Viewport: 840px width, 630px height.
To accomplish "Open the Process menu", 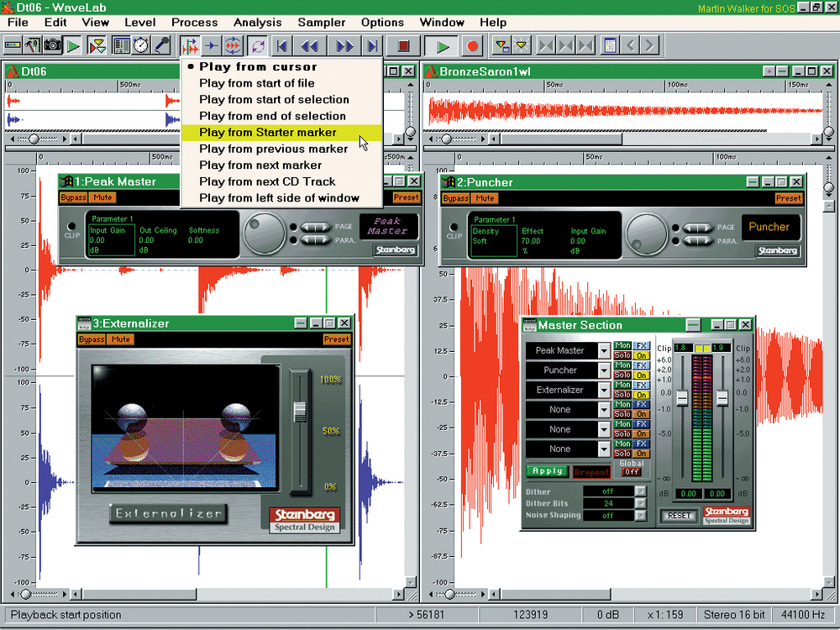I will point(195,23).
